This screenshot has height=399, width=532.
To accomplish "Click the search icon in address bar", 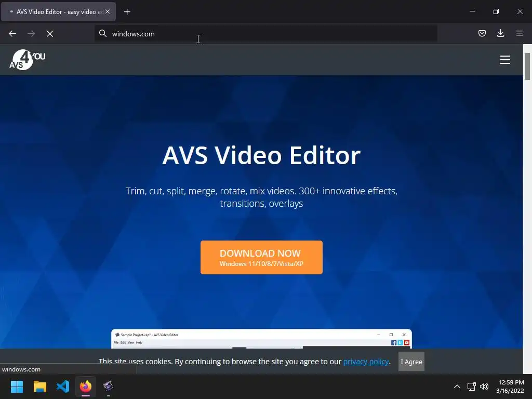I will point(103,33).
